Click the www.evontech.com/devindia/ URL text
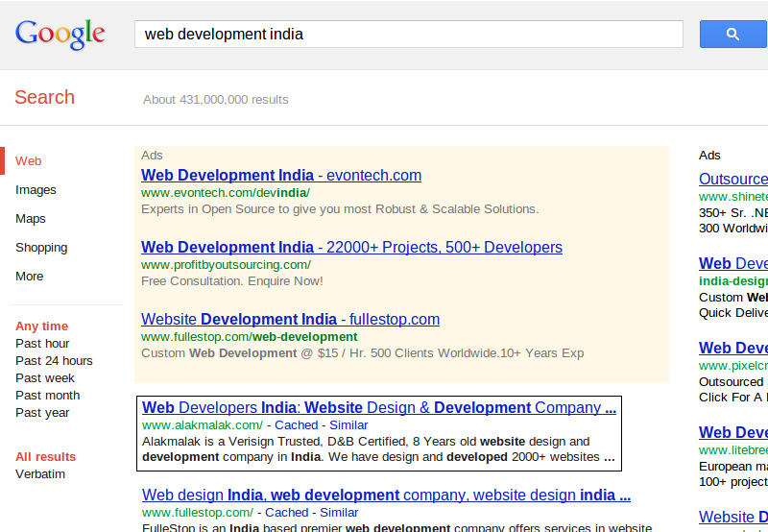 [x=226, y=193]
